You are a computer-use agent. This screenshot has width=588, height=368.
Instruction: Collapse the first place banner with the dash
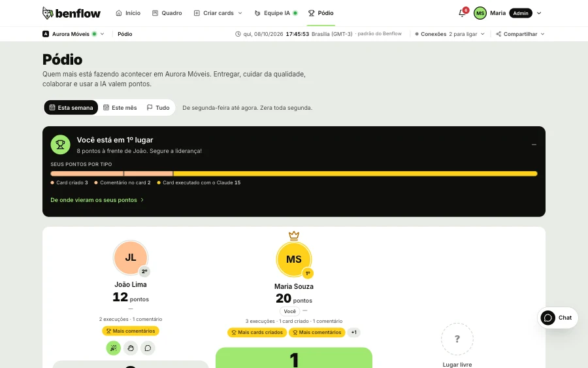pyautogui.click(x=534, y=144)
